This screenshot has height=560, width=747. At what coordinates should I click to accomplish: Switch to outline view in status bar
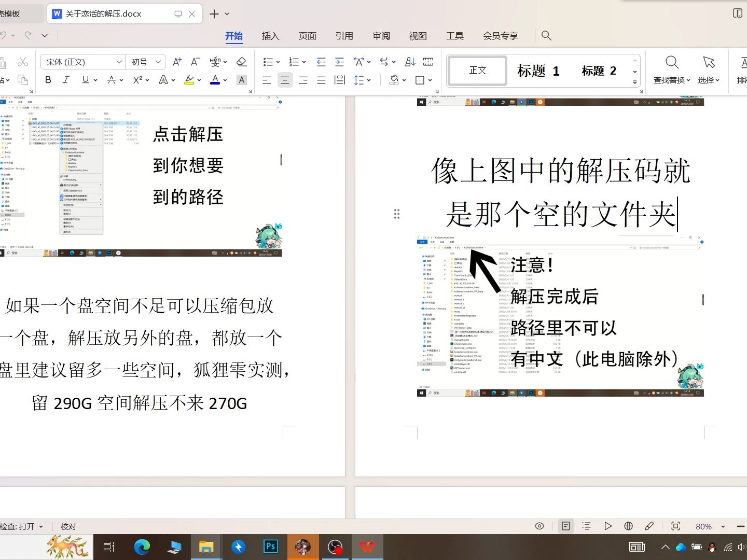click(586, 526)
